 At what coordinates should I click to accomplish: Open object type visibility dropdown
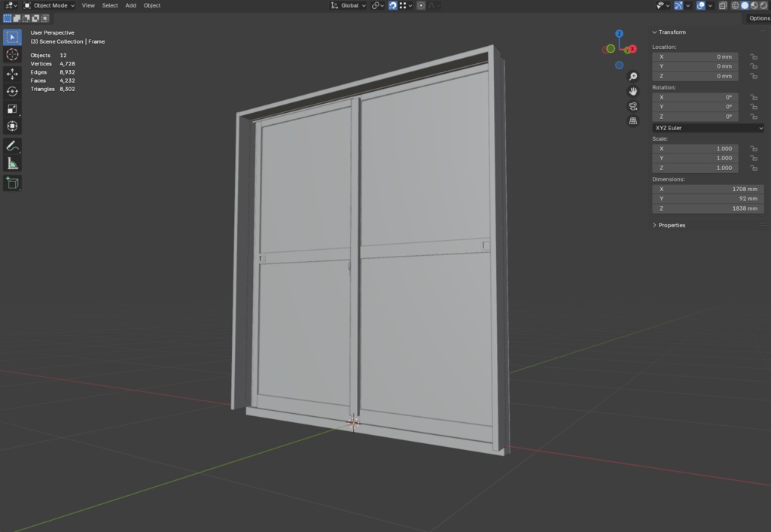[x=663, y=5]
